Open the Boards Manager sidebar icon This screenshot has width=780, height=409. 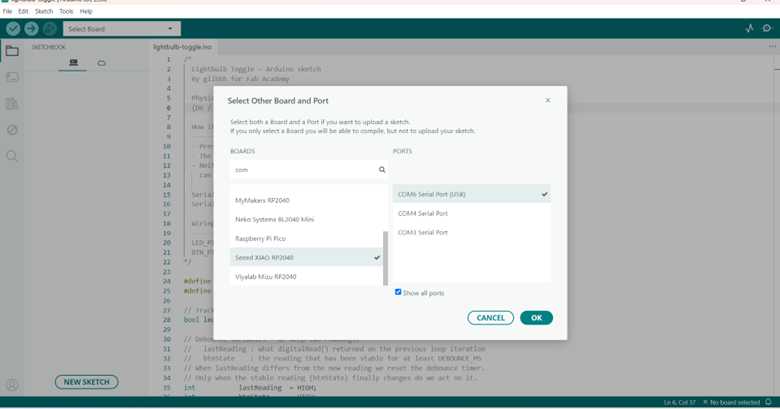(12, 77)
